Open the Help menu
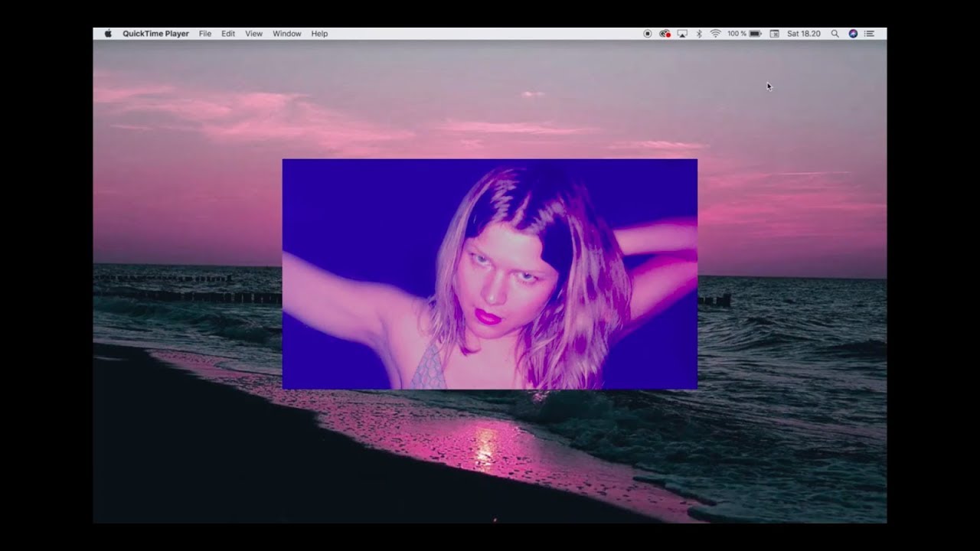Screen dimensions: 980x551 click(319, 34)
